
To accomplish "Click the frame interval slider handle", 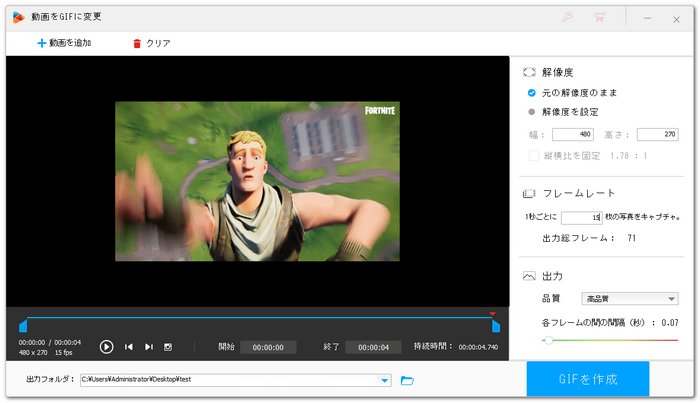I will 549,340.
